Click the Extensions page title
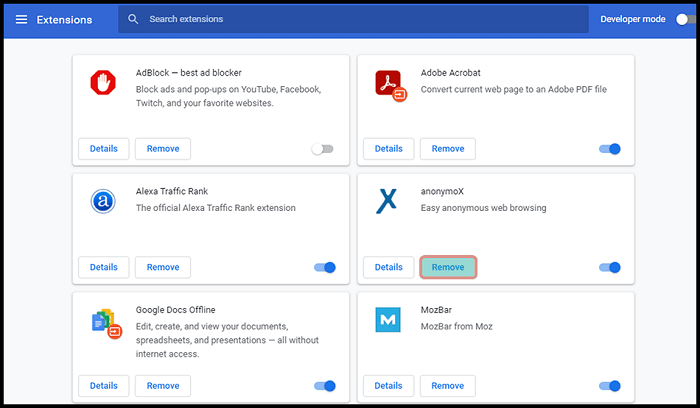Screen dimensions: 700x408 coord(64,20)
